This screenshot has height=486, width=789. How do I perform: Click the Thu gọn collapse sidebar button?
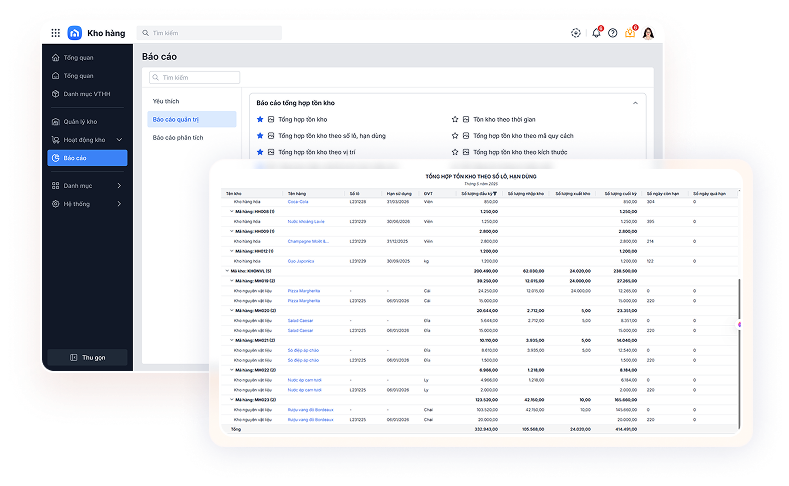coord(87,357)
